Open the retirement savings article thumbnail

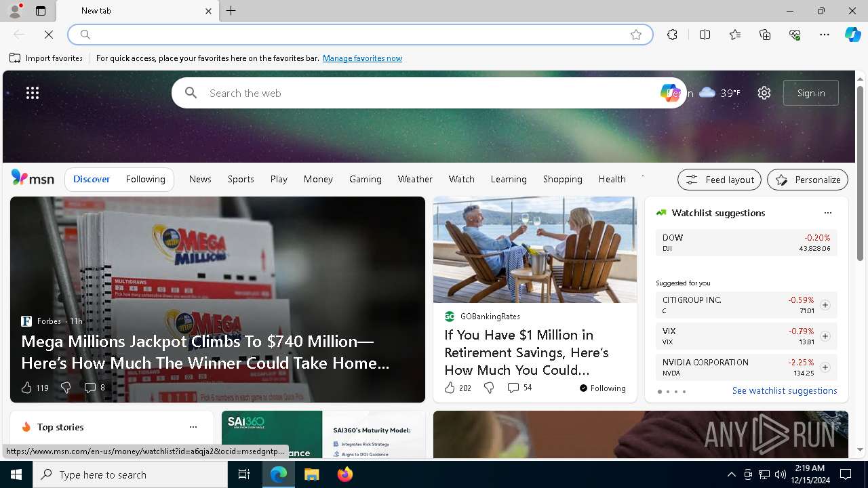click(535, 249)
